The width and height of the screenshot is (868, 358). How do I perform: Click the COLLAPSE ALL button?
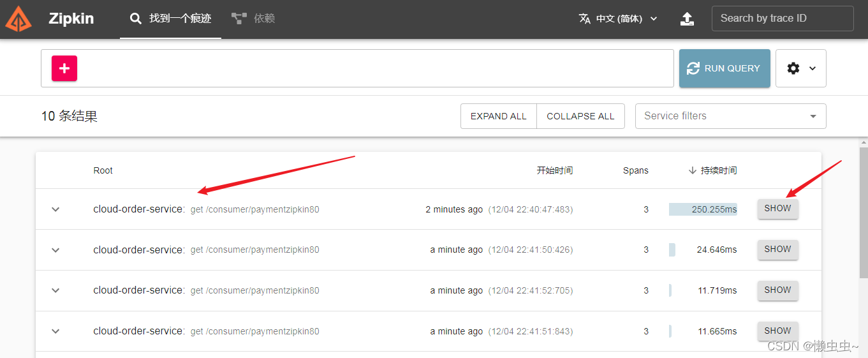(x=580, y=116)
